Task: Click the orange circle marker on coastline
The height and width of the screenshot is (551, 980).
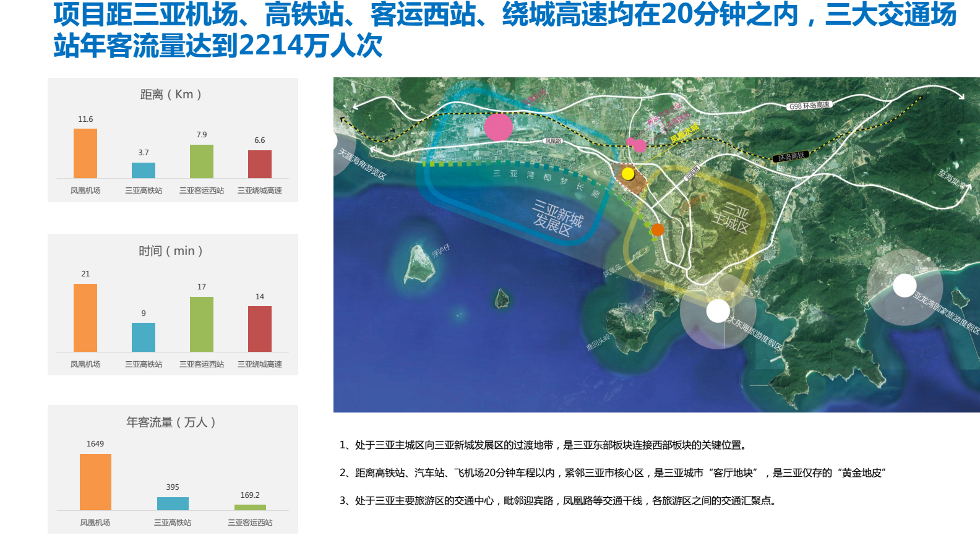Action: tap(658, 229)
